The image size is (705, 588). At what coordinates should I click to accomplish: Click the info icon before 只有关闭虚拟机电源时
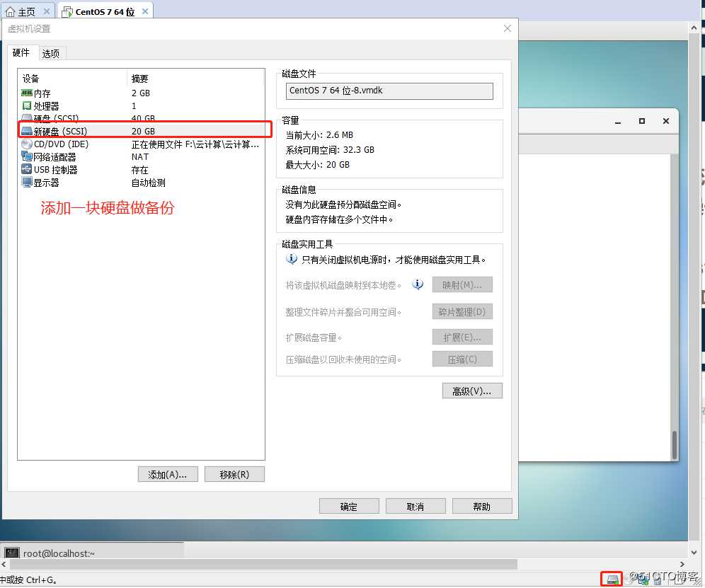point(292,259)
